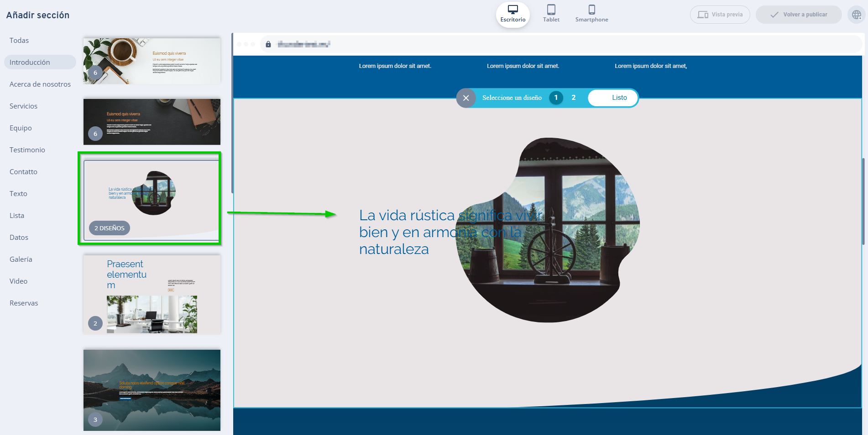Viewport: 868px width, 435px height.
Task: Click the 2 DISEÑOS badge
Action: pos(110,228)
